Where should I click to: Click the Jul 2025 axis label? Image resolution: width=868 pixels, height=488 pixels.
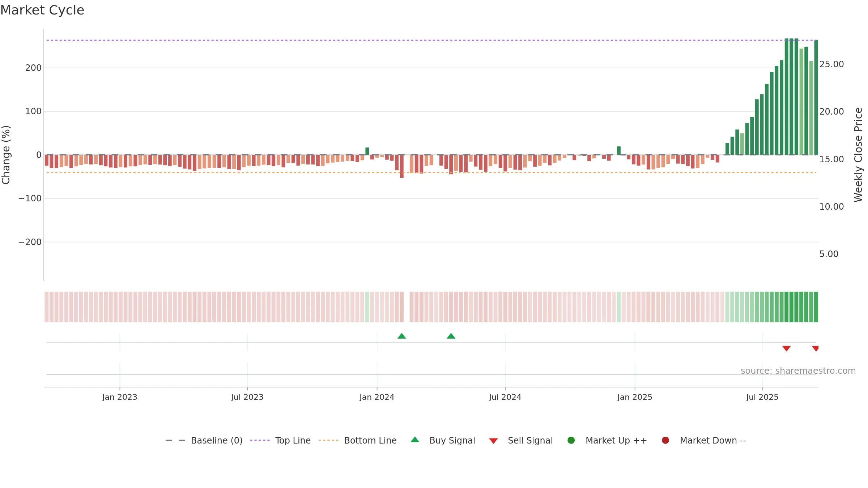tap(762, 397)
